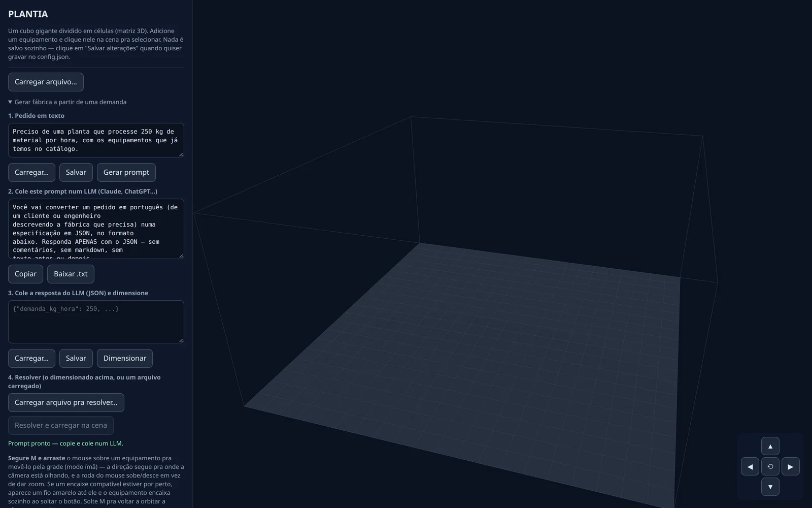Collapse the 'Gerar fábrica a partir de uma demanda' section
Viewport: 812px width, 508px height.
[67, 102]
